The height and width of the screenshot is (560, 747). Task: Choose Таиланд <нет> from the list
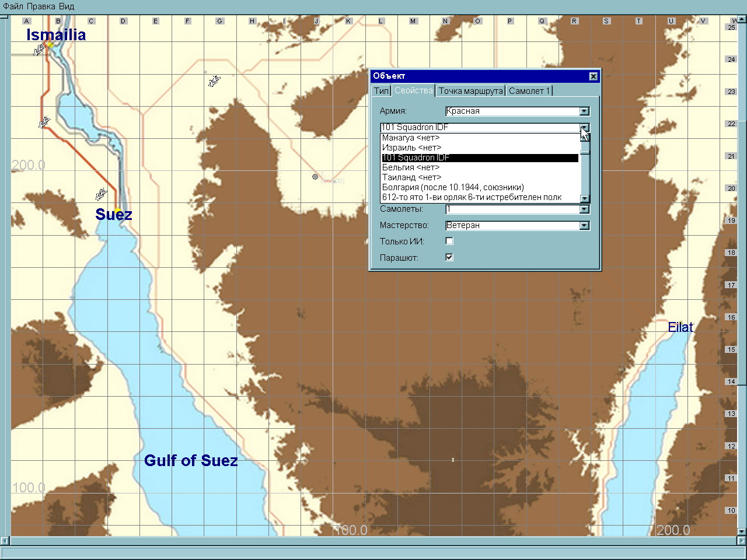pos(480,177)
